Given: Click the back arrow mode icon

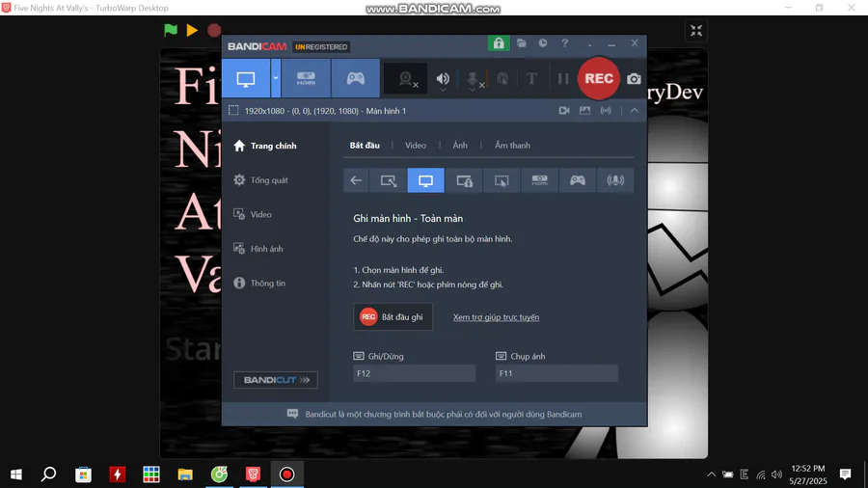Looking at the screenshot, I should (355, 180).
